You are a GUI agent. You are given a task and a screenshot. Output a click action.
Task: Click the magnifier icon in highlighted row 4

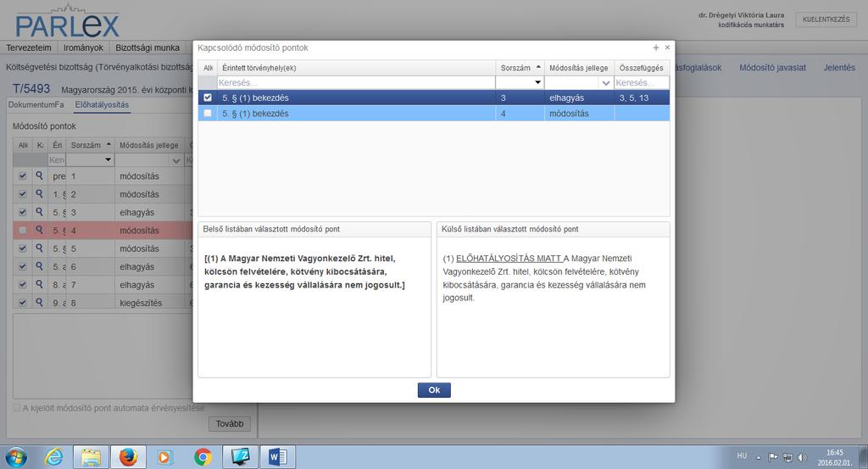[x=39, y=230]
